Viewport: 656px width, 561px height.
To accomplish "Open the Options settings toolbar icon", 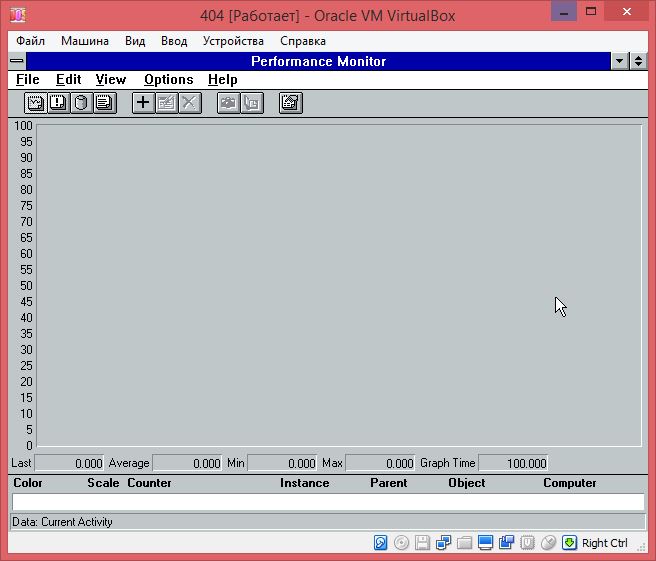I will 291,103.
